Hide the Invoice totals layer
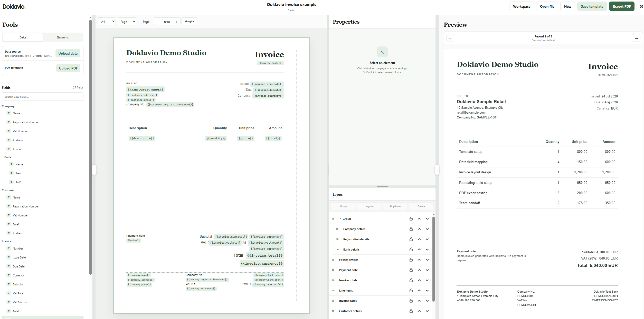The height and width of the screenshot is (319, 644). tap(333, 280)
